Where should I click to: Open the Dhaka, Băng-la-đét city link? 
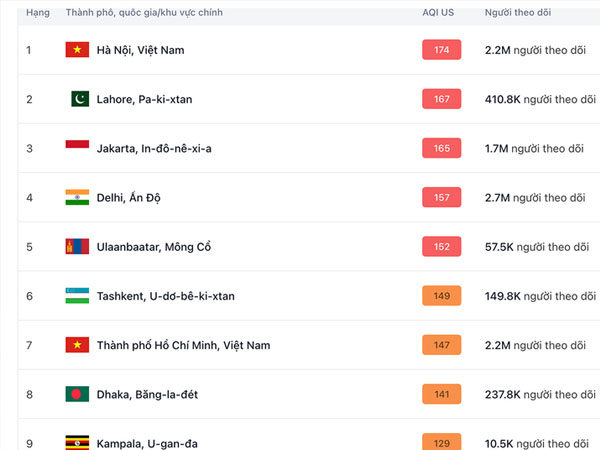pos(147,394)
